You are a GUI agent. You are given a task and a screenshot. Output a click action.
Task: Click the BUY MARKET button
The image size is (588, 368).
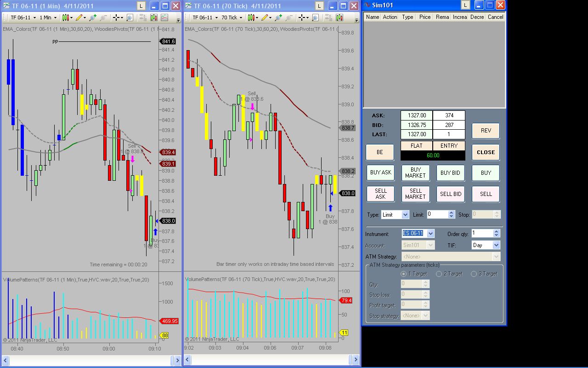point(415,173)
